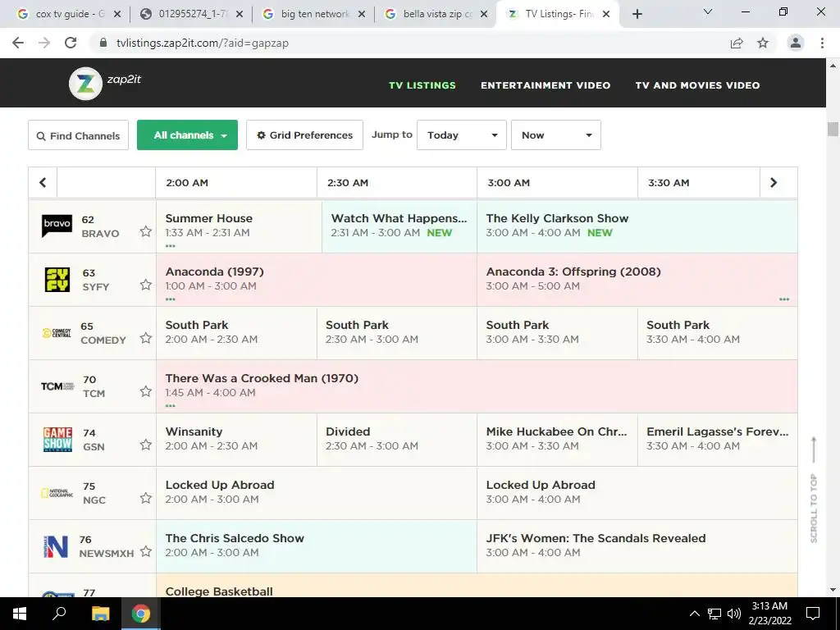Screen dimensions: 840x630
Task: Click the page vertical scrollbar thumb
Action: pos(833,129)
